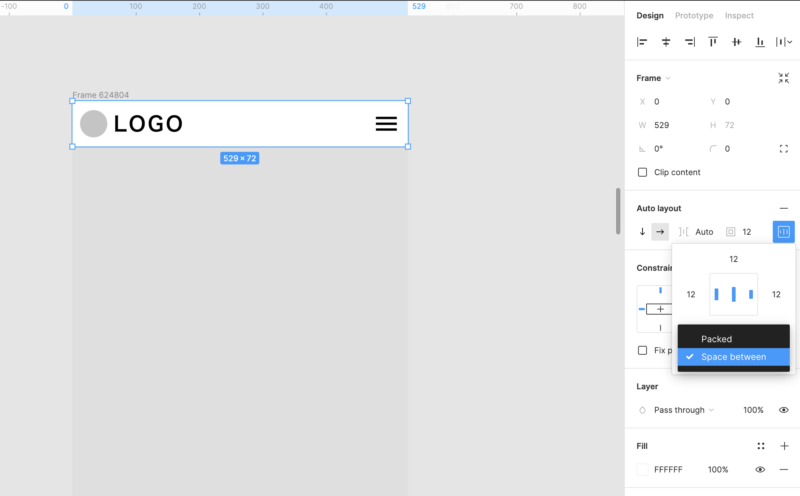800x496 pixels.
Task: Toggle layer visibility eye icon
Action: click(784, 410)
